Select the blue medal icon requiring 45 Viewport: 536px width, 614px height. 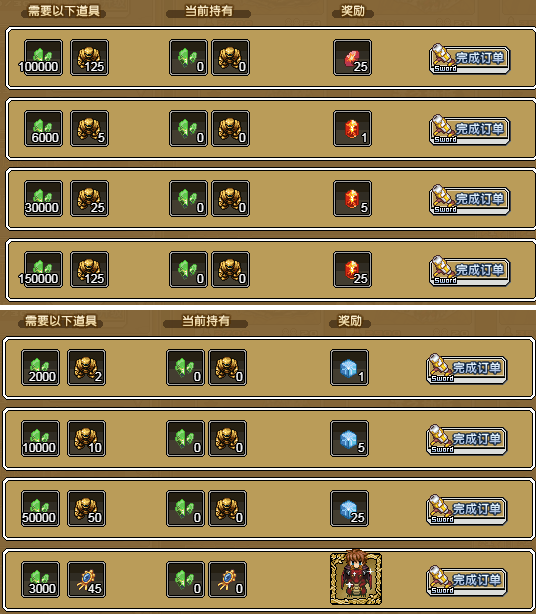tap(87, 580)
